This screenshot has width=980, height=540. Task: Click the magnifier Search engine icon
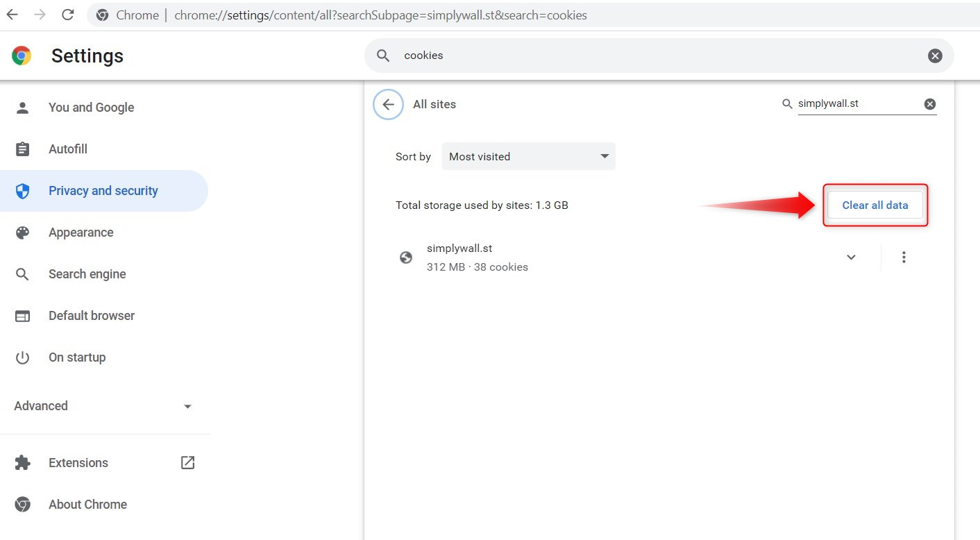[x=23, y=274]
